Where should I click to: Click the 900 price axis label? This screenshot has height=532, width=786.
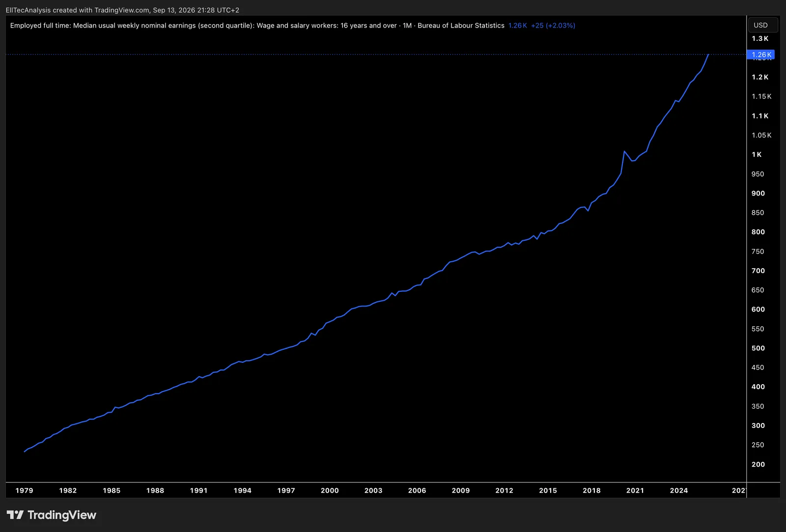(x=758, y=193)
